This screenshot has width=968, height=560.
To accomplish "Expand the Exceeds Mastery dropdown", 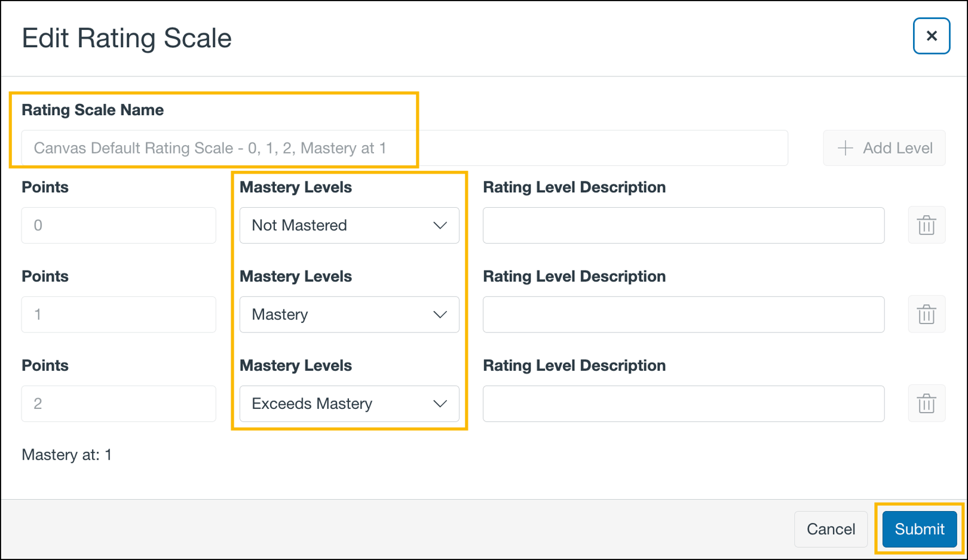I will (x=349, y=404).
